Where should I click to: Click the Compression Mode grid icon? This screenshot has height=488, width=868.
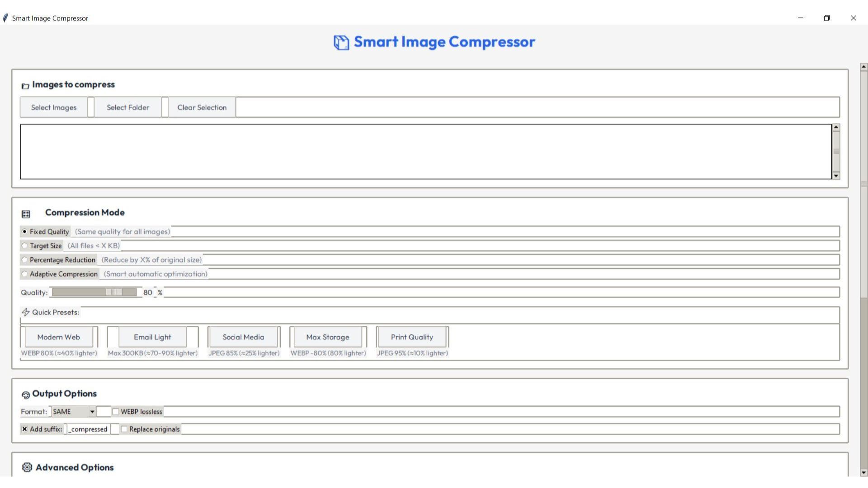click(26, 214)
